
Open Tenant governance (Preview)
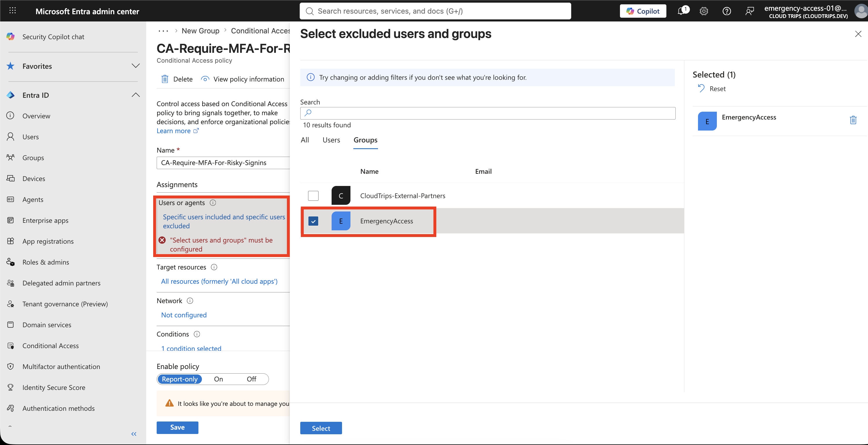point(65,304)
